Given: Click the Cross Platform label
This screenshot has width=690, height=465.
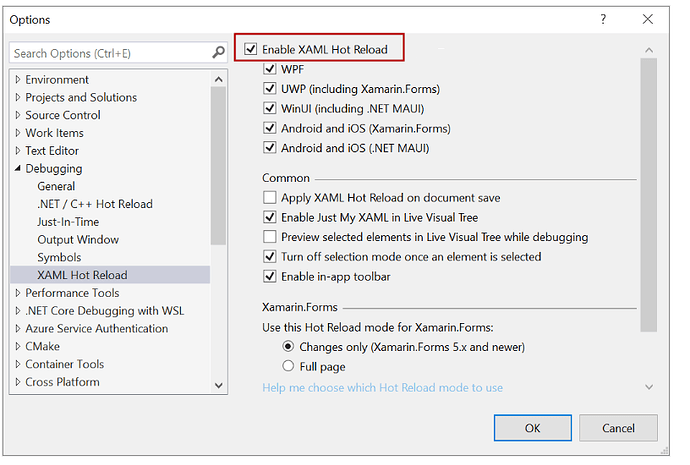Looking at the screenshot, I should point(62,382).
